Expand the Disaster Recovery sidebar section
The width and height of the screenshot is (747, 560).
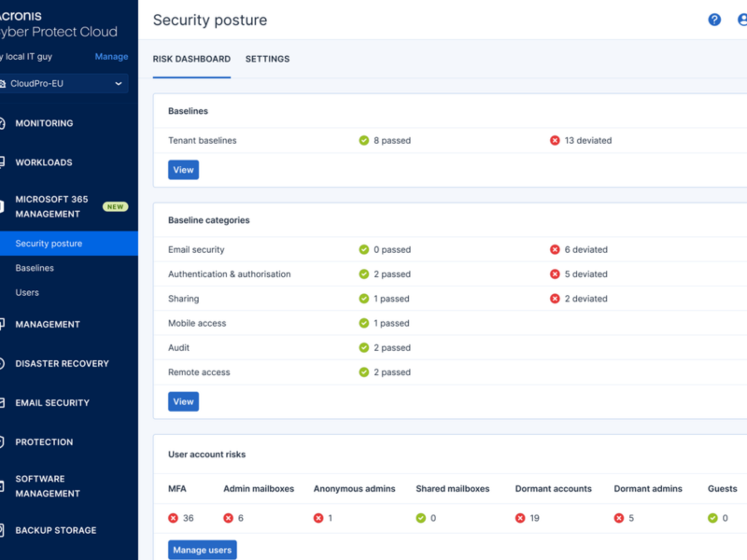coord(62,364)
